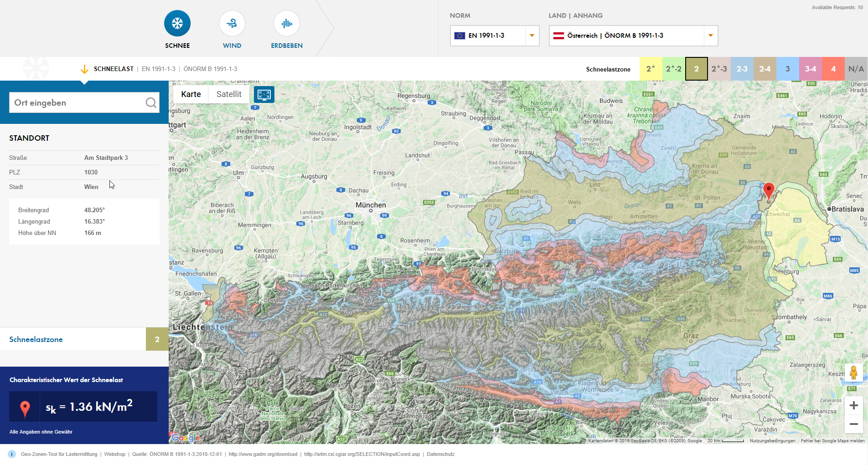Select Schneelastzone 2-3 in the legend
The height and width of the screenshot is (465, 868).
pyautogui.click(x=742, y=69)
